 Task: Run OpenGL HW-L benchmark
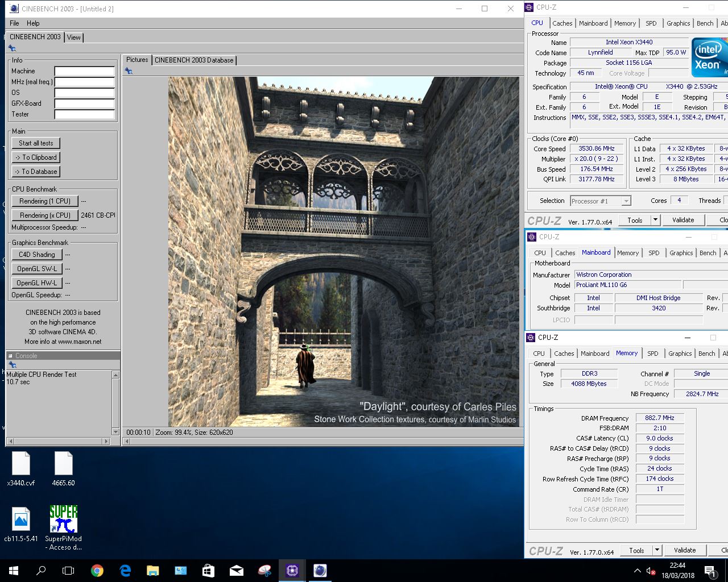coord(36,283)
